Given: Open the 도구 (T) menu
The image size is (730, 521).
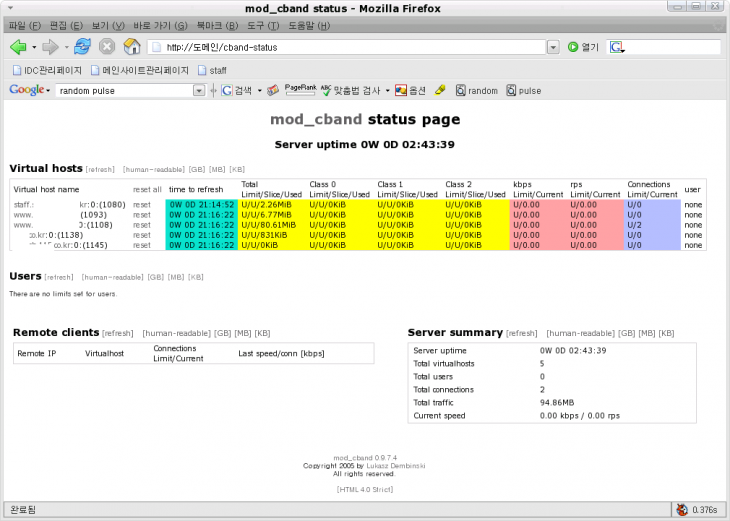Looking at the screenshot, I should click(x=263, y=24).
